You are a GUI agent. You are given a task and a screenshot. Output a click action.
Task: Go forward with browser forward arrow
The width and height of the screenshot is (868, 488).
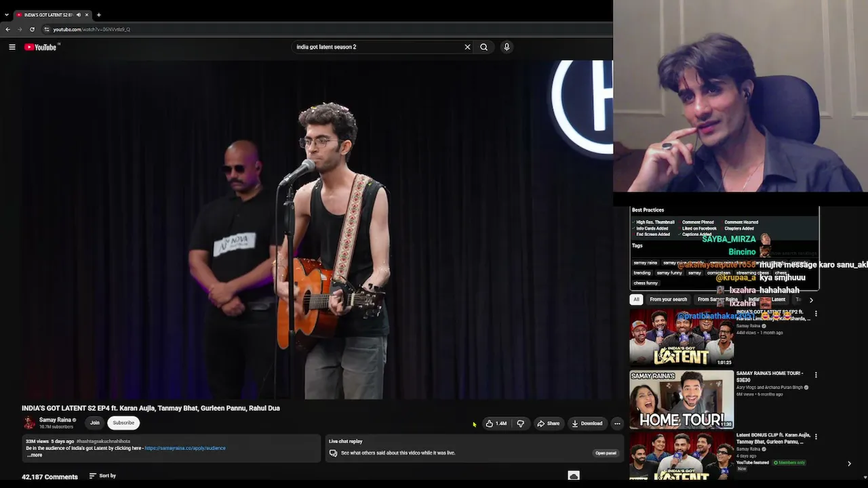(20, 29)
